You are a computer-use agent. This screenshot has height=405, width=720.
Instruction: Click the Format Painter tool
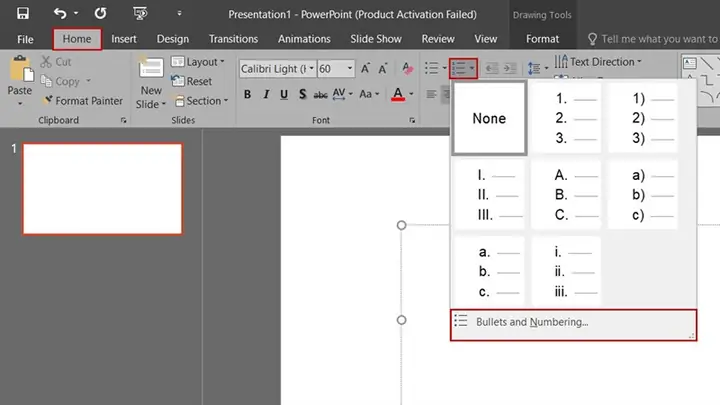click(x=82, y=101)
